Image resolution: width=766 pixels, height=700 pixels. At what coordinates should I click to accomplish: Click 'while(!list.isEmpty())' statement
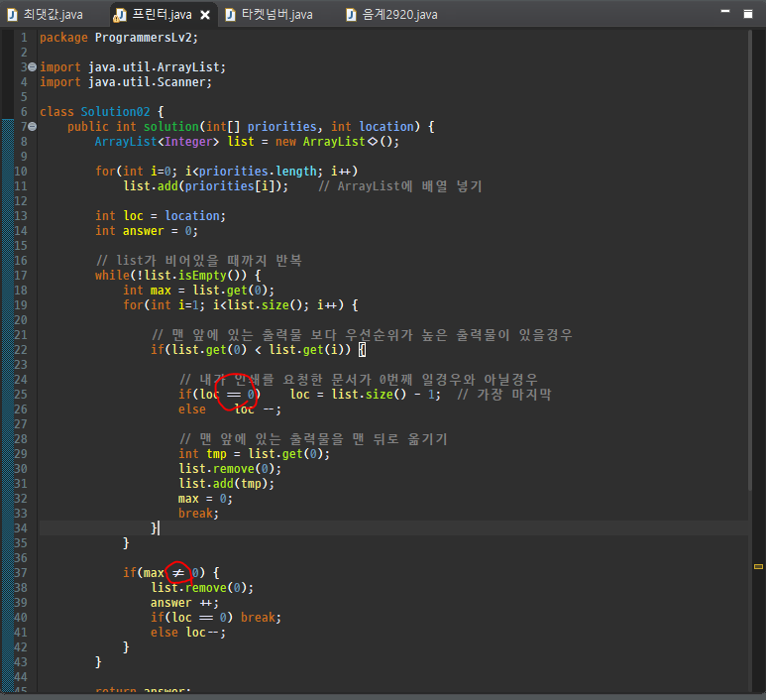point(171,276)
